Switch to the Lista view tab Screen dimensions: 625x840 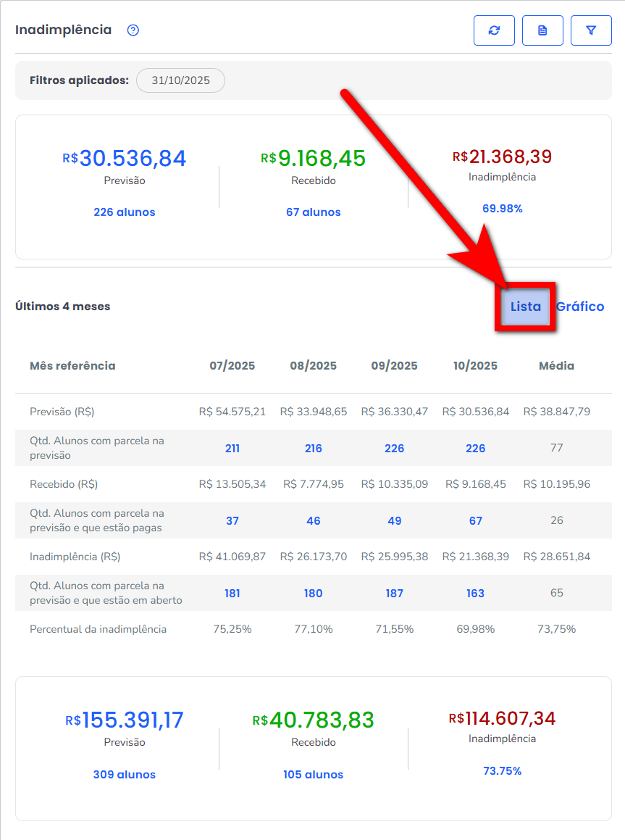coord(525,307)
